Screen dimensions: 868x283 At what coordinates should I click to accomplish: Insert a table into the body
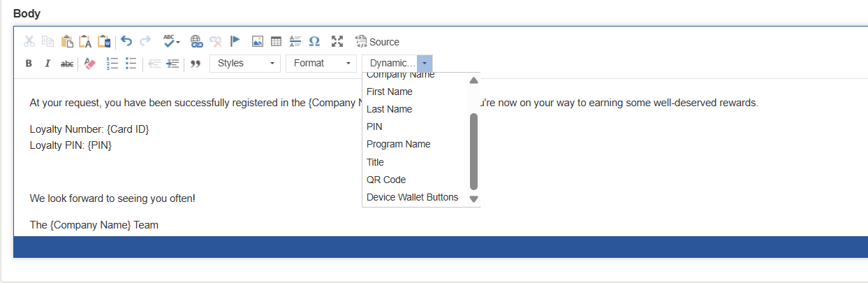click(x=276, y=41)
